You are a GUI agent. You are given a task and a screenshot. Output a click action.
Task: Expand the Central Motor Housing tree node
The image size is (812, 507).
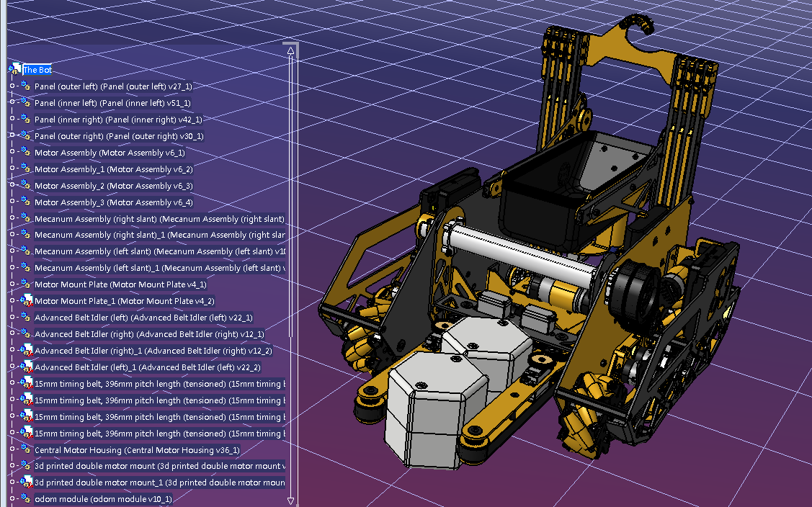(x=12, y=449)
